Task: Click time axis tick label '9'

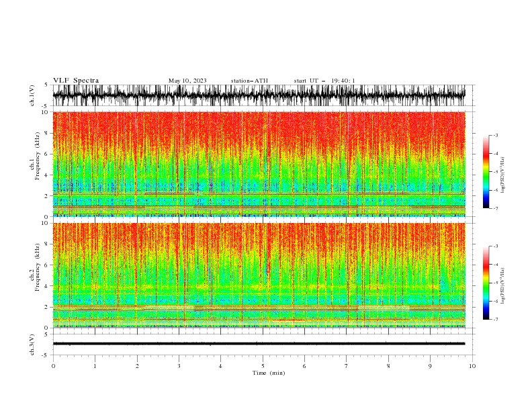Action: [x=430, y=366]
